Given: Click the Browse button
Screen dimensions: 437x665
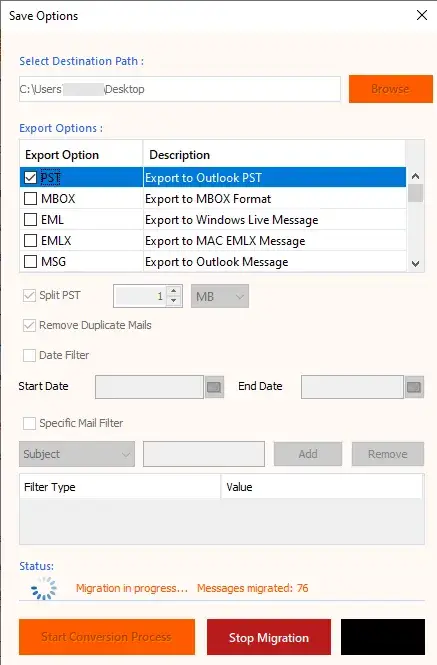Looking at the screenshot, I should coord(391,89).
